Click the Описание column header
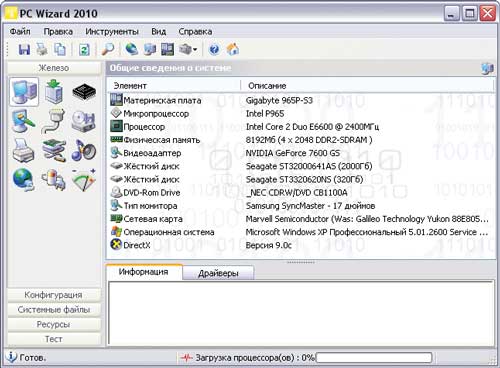500x368 pixels. (367, 86)
